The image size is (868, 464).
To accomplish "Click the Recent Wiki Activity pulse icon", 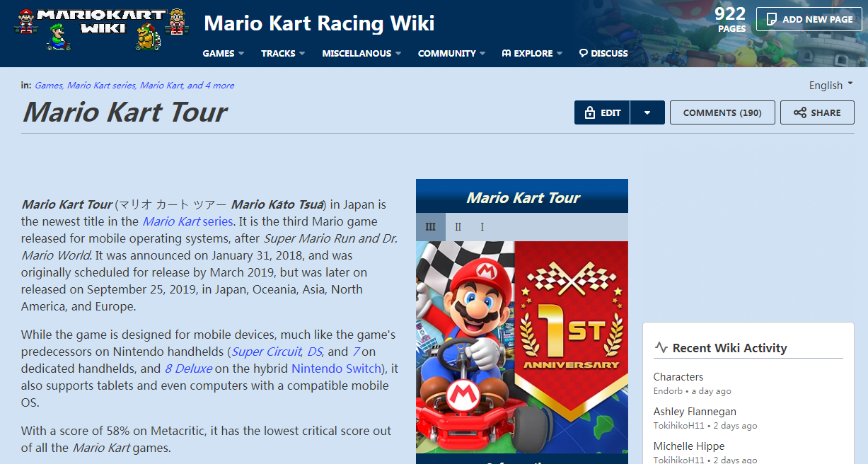I will coord(661,347).
